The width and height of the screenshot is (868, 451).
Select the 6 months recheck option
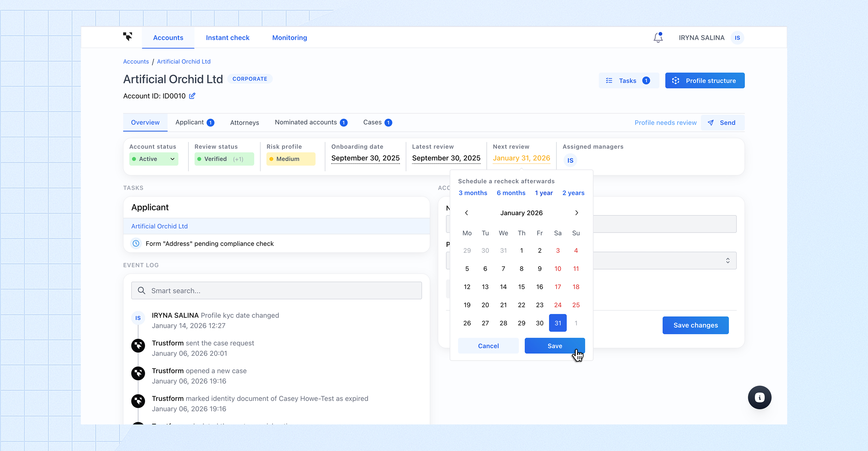[x=511, y=193]
